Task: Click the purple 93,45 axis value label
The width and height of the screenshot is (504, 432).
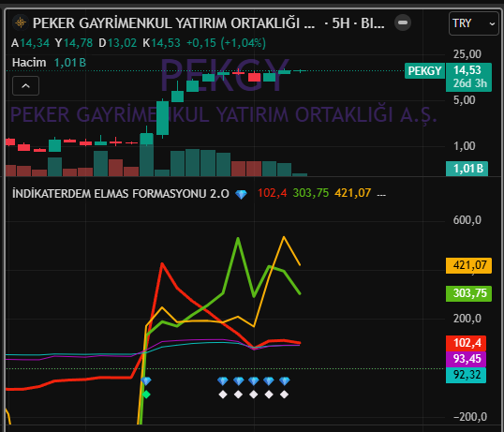Action: pos(466,359)
